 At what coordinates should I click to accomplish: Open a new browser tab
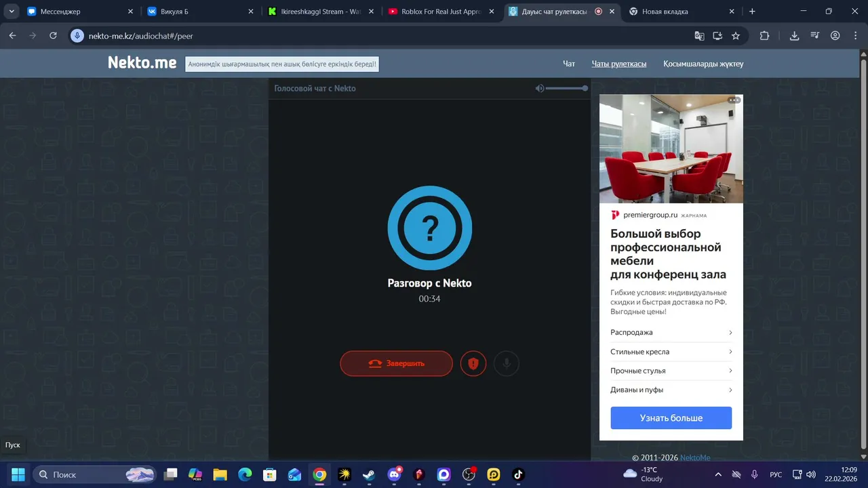click(x=751, y=12)
